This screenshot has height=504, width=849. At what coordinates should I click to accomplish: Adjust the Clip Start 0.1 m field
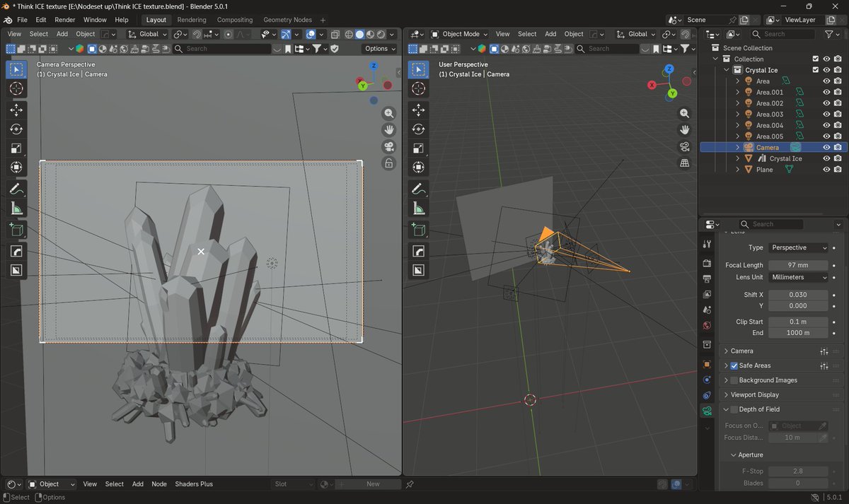pos(798,322)
